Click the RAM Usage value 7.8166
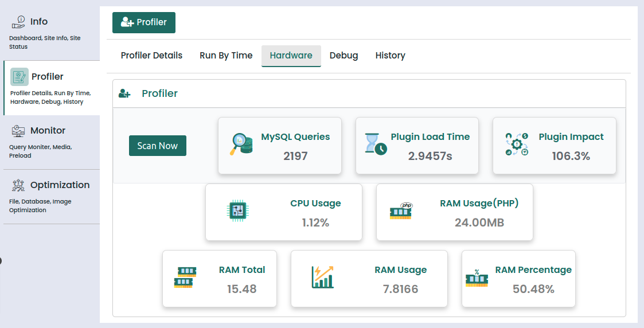 (x=400, y=289)
